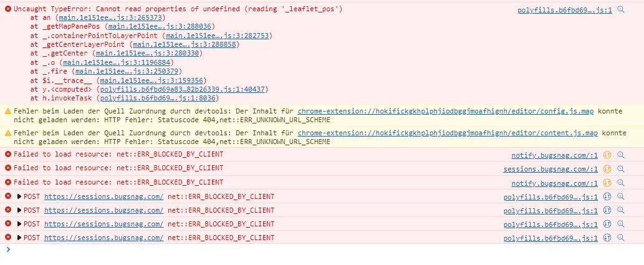Click red error icon of Uncaught TypeError
The height and width of the screenshot is (265, 644).
(x=7, y=9)
